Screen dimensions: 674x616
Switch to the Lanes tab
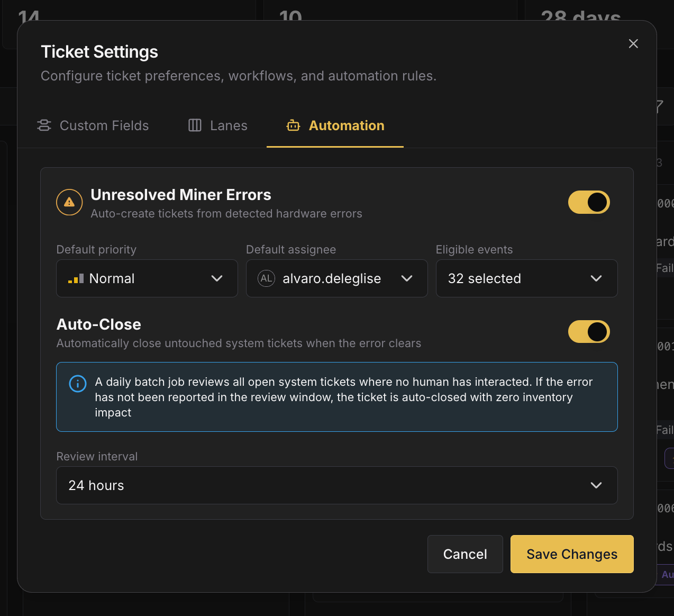[218, 125]
